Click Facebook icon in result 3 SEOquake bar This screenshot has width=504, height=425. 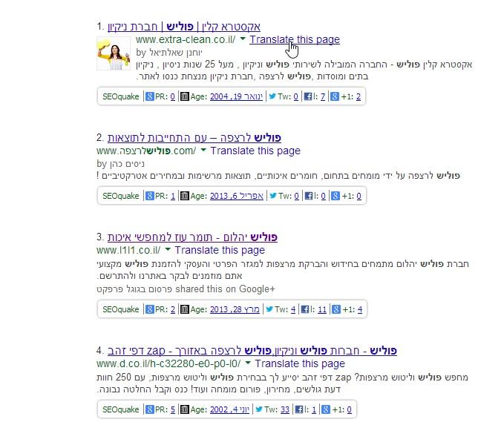click(305, 309)
